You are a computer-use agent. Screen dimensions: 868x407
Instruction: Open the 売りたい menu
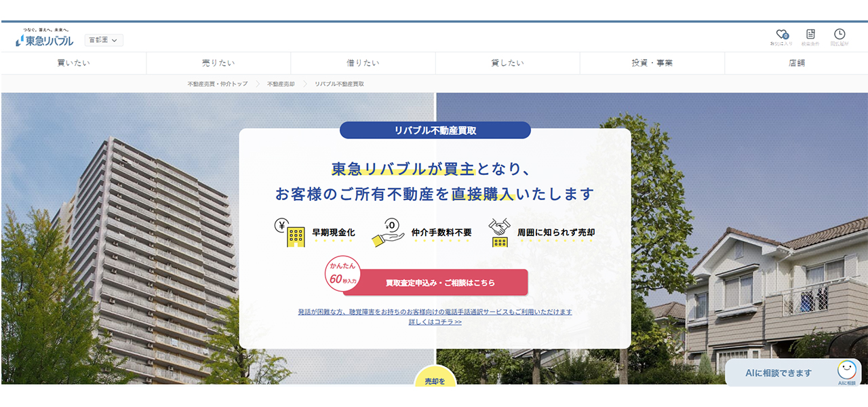[x=218, y=63]
